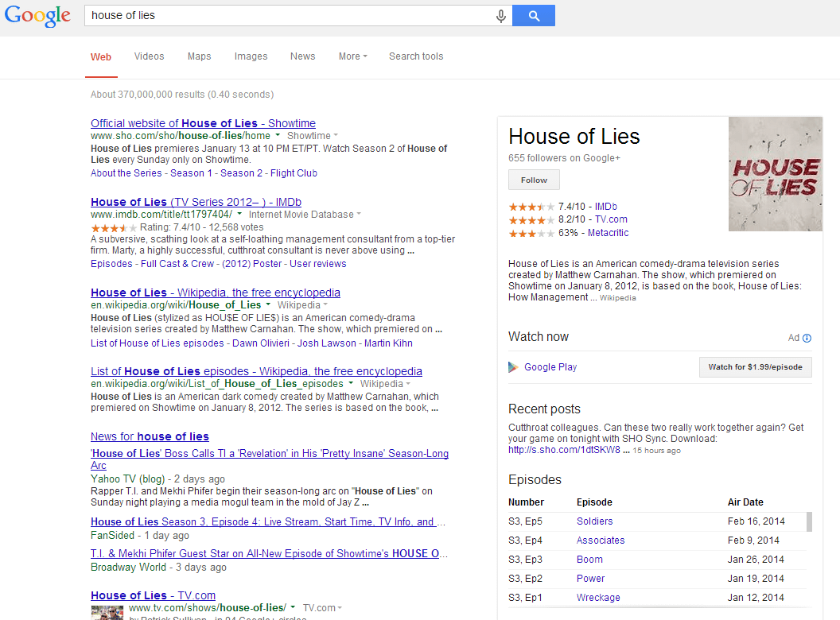
Task: Open the Power episode link
Action: pyautogui.click(x=590, y=578)
